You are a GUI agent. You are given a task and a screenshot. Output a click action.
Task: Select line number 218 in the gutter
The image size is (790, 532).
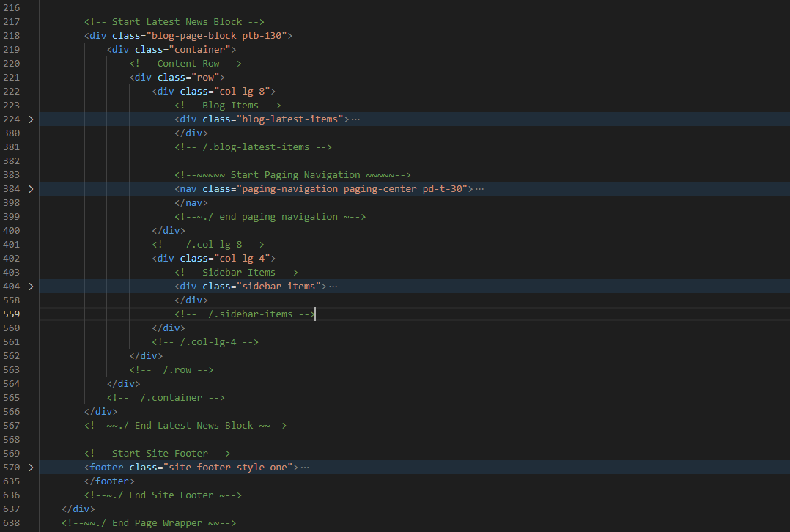pos(12,36)
